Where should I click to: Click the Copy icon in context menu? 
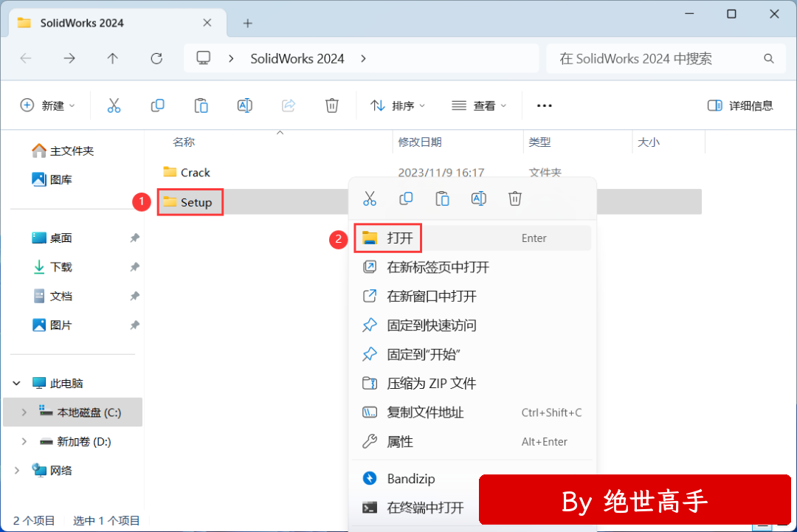406,198
